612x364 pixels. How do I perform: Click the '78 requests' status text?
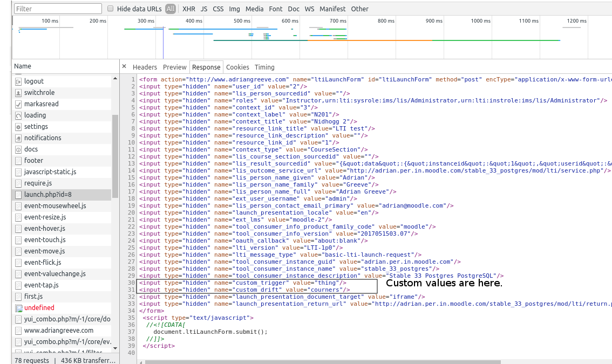pyautogui.click(x=32, y=360)
